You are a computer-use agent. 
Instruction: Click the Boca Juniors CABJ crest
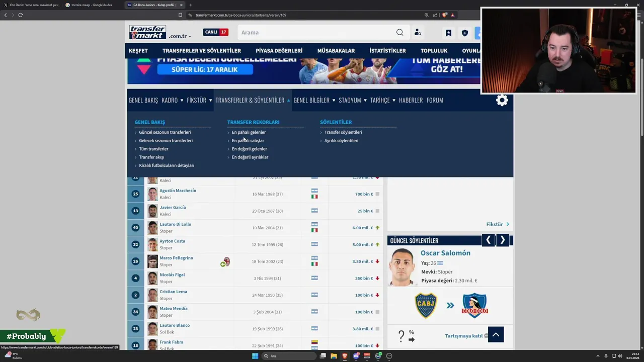(x=426, y=305)
